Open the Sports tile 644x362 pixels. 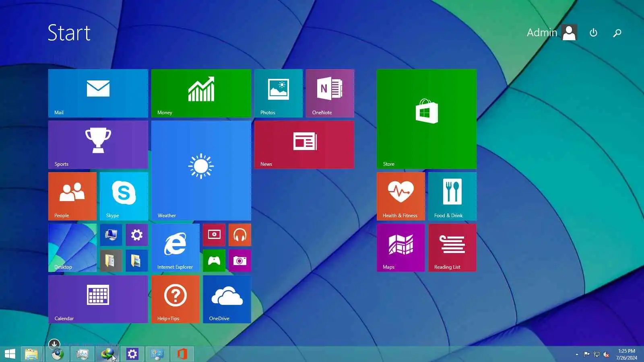pyautogui.click(x=98, y=145)
